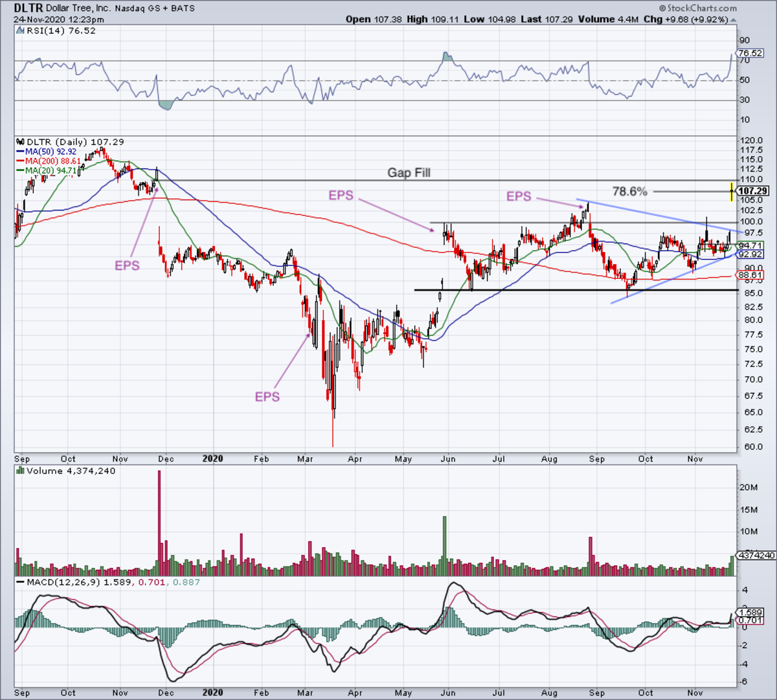Select the Open 107.38 value
Screen dimensions: 777x700
pyautogui.click(x=375, y=19)
